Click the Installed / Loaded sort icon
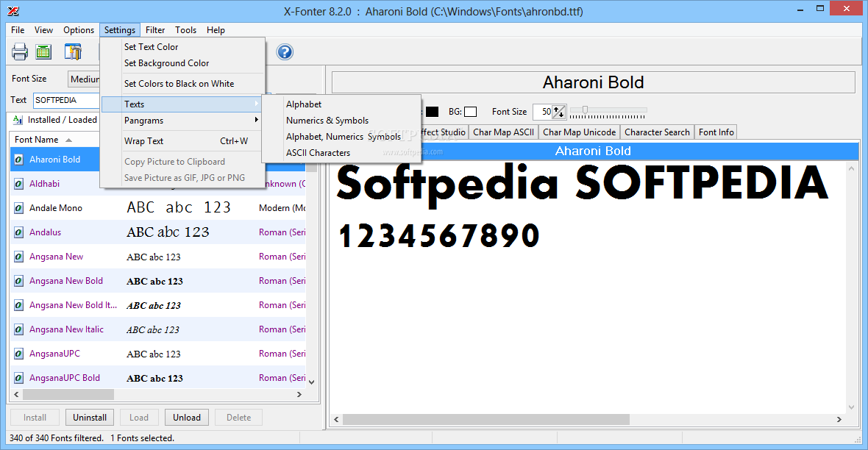 tap(18, 120)
